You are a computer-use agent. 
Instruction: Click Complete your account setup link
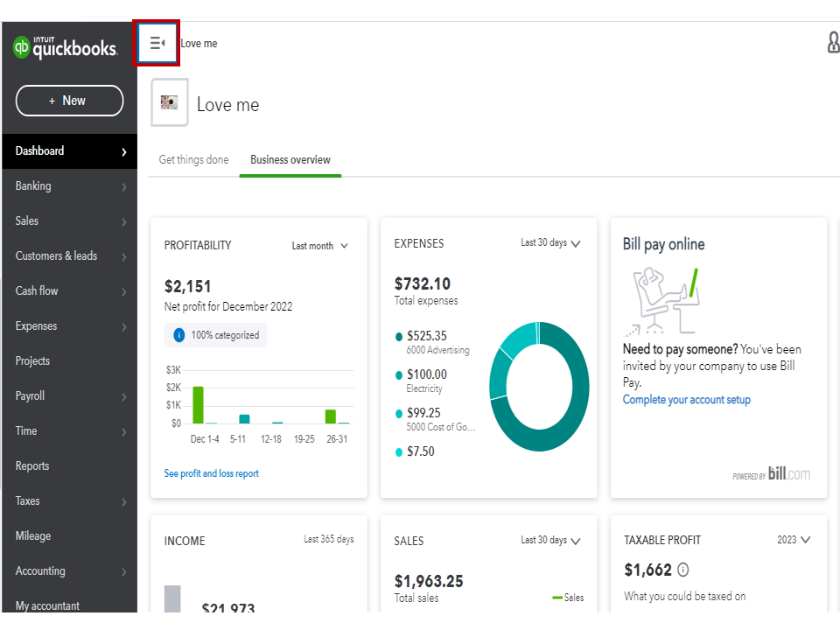tap(687, 400)
